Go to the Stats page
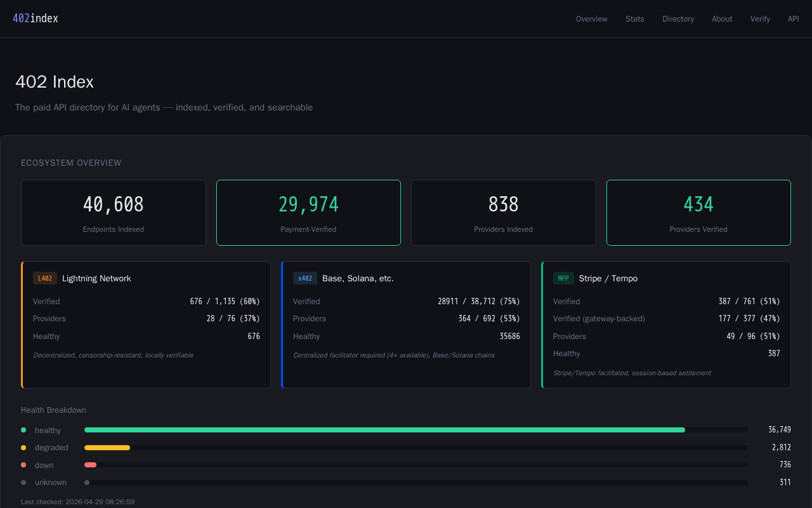The width and height of the screenshot is (812, 508). click(x=635, y=19)
